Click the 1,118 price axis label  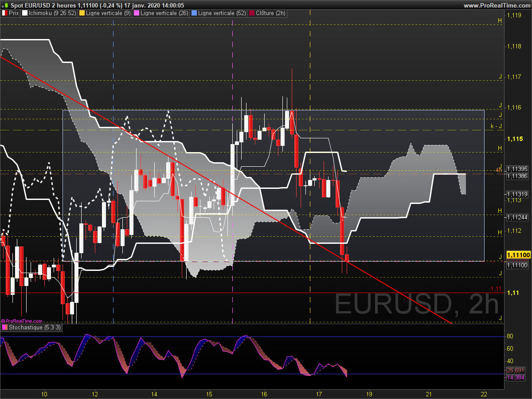click(514, 46)
